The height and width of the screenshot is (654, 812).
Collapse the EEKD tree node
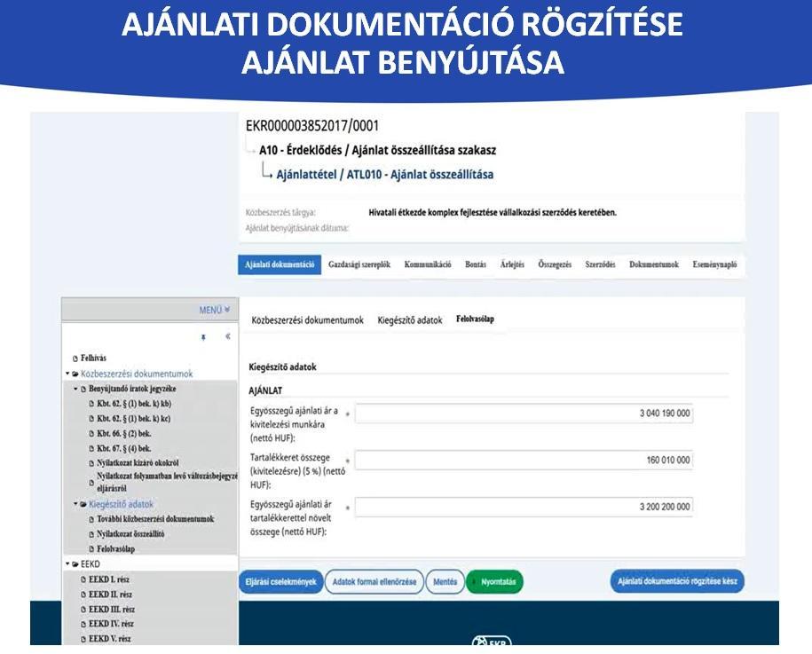point(67,563)
